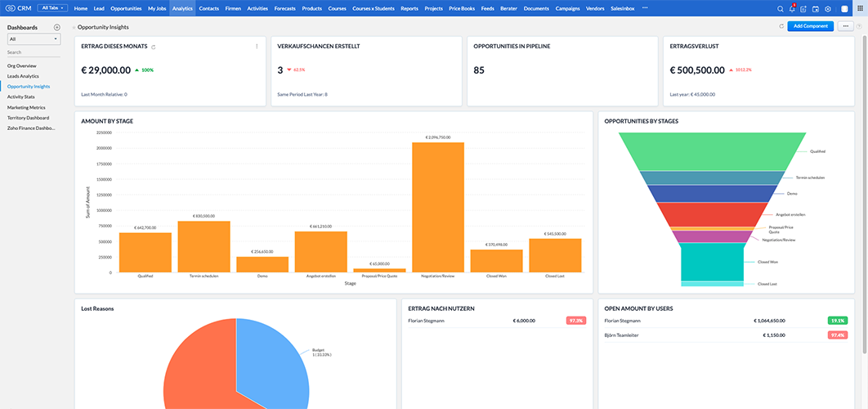Screen dimensions: 868x409
Task: Open the Price Books tab
Action: (x=462, y=9)
